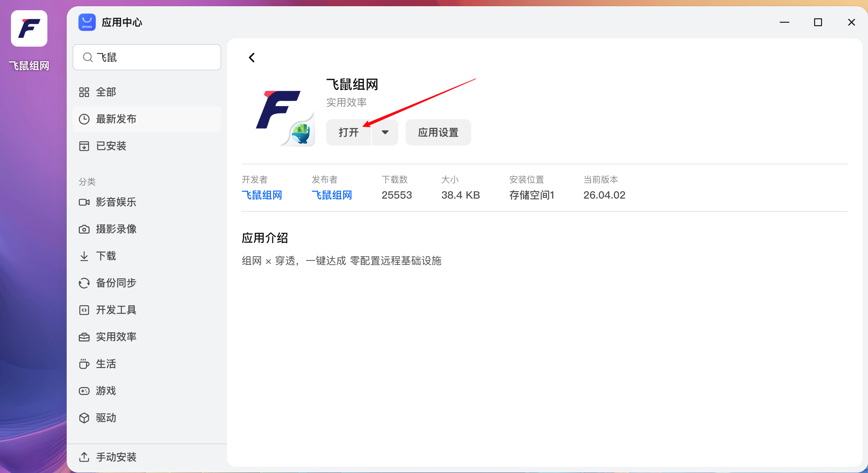Open the 实用效率 category
This screenshot has width=868, height=473.
pos(147,337)
